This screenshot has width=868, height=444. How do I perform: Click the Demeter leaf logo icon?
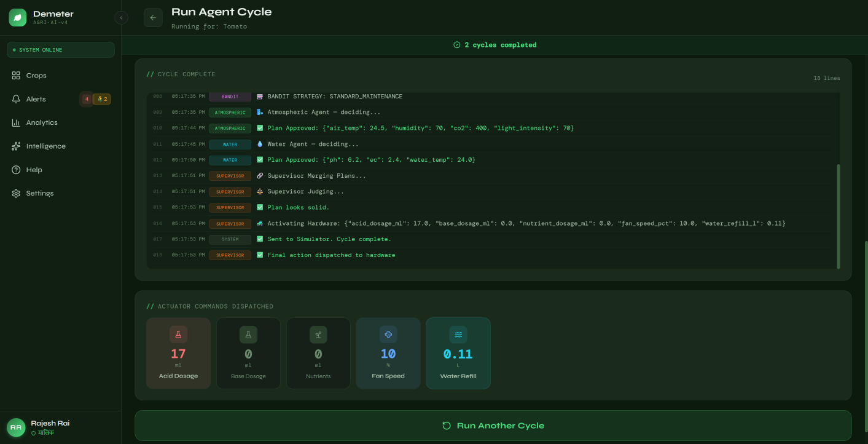point(18,18)
